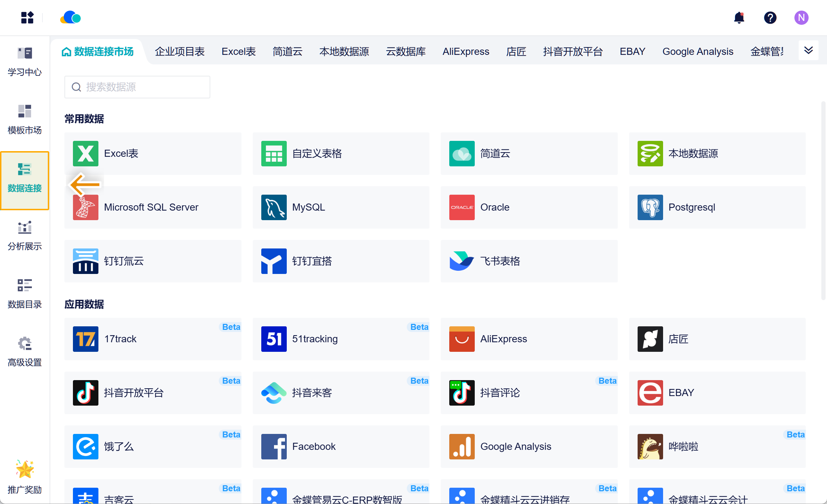
Task: Expand the tab overflow chevron
Action: (x=809, y=51)
